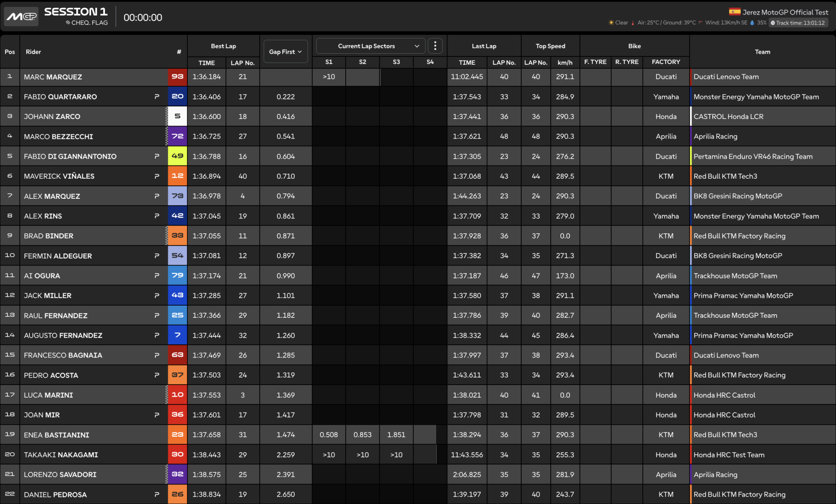Click Jerez MotoGP Official Test title

click(x=785, y=12)
